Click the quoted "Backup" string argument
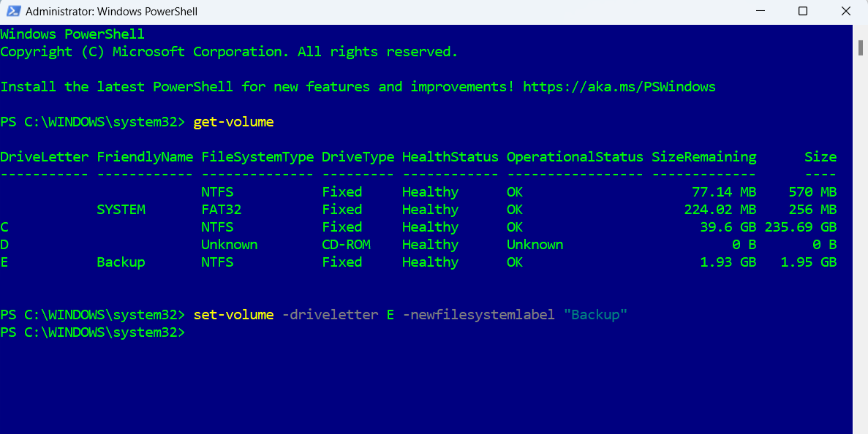Image resolution: width=868 pixels, height=434 pixels. point(595,315)
